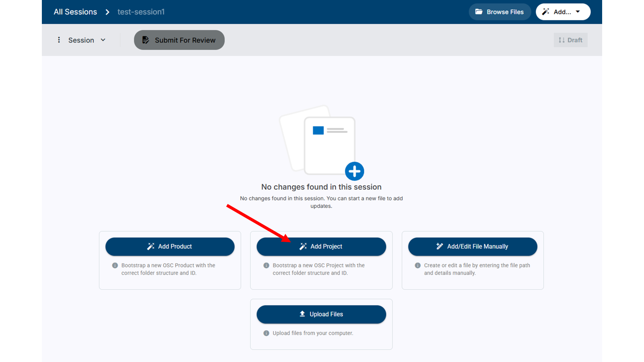
Task: Click the magic wand icon in Add menu
Action: coord(545,12)
